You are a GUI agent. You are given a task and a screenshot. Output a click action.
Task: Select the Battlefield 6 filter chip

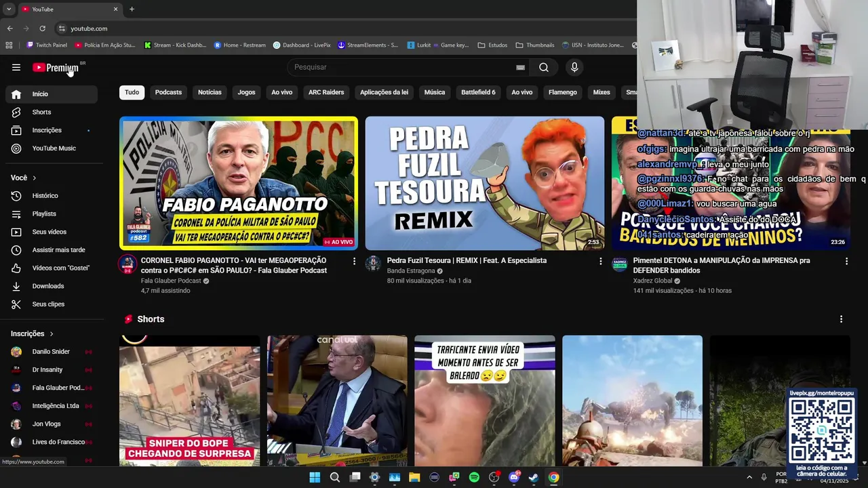pyautogui.click(x=478, y=92)
